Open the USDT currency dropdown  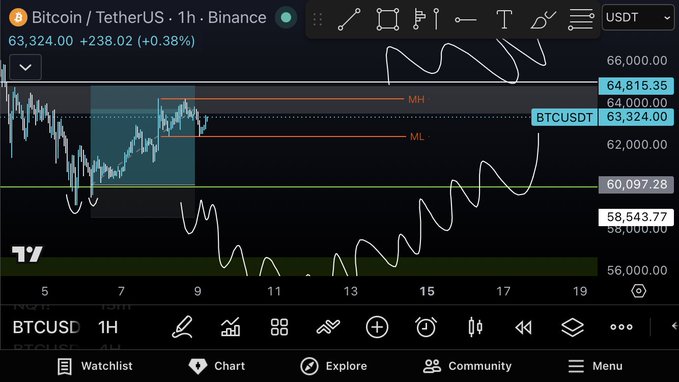pos(638,17)
